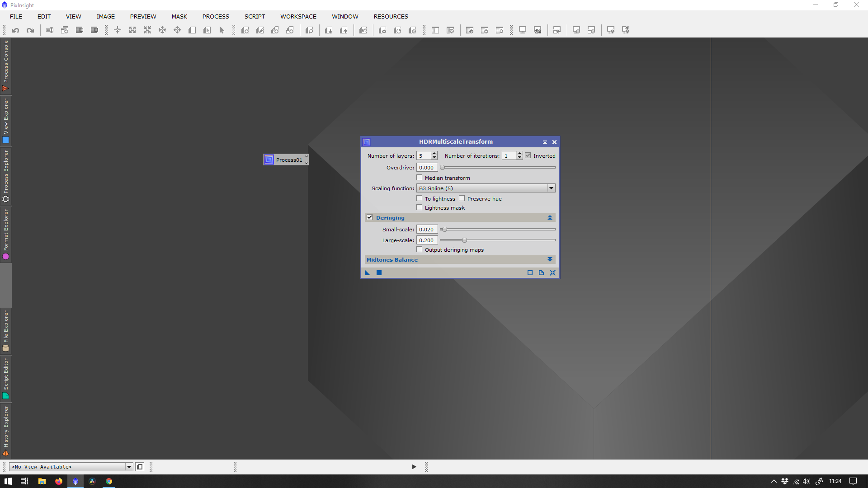Screen dimensions: 868x488
Task: Open the Scaling function B3 Spline dropdown
Action: (486, 188)
